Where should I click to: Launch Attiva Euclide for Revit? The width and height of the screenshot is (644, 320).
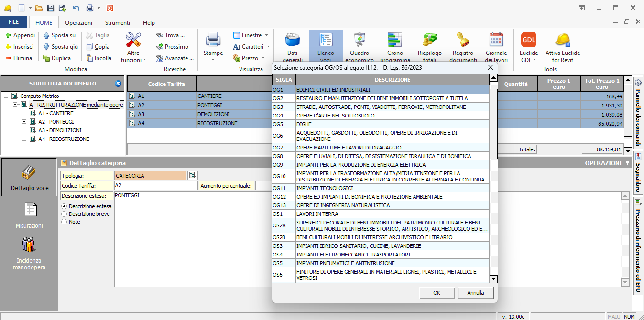pyautogui.click(x=563, y=41)
